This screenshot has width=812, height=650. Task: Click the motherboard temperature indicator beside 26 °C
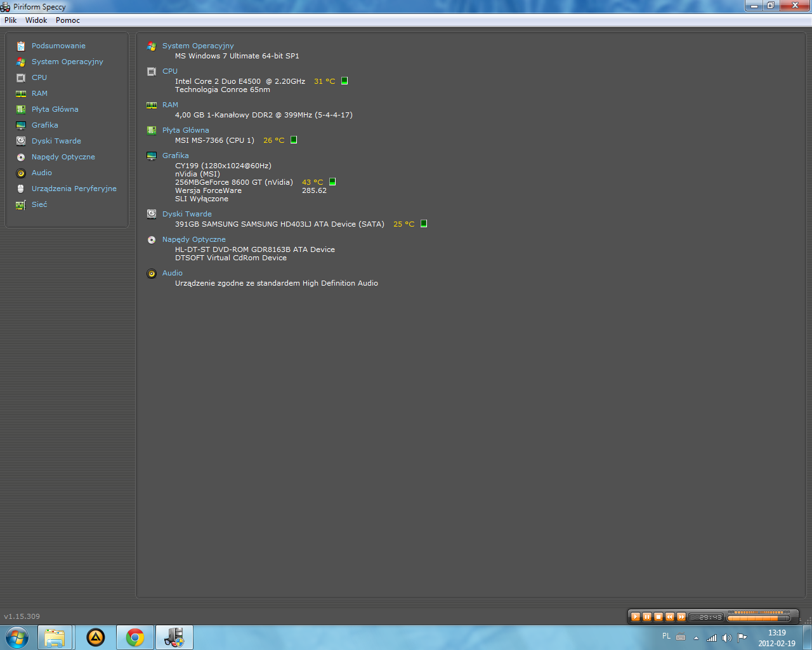pos(294,140)
